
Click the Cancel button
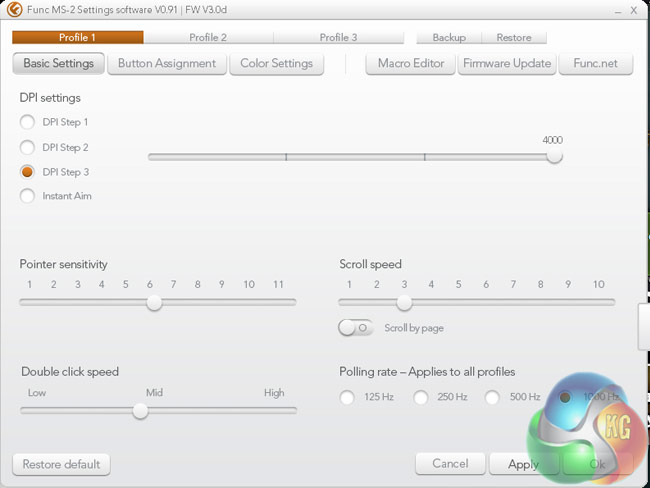pyautogui.click(x=450, y=464)
